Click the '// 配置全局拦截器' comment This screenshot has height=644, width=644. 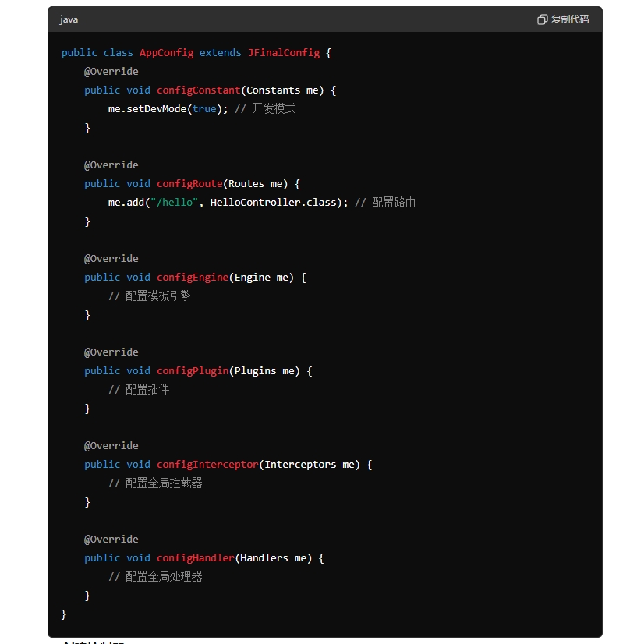(156, 483)
